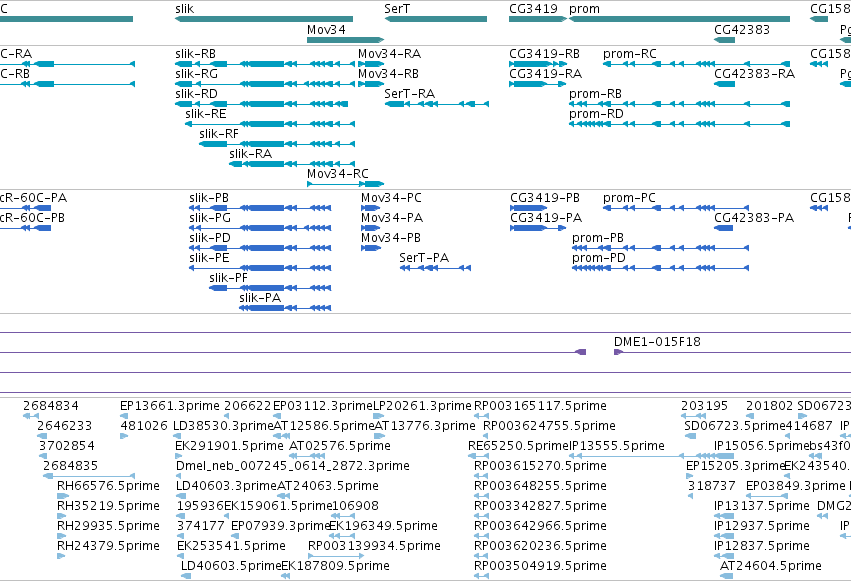Click transcript label CG3419-RA
The image size is (851, 581).
(x=545, y=73)
